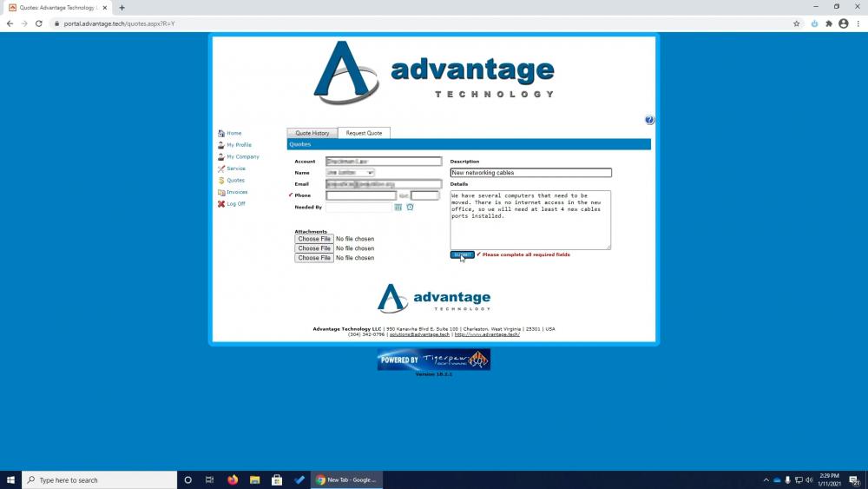Open the Needed By time picker icon

tap(411, 207)
